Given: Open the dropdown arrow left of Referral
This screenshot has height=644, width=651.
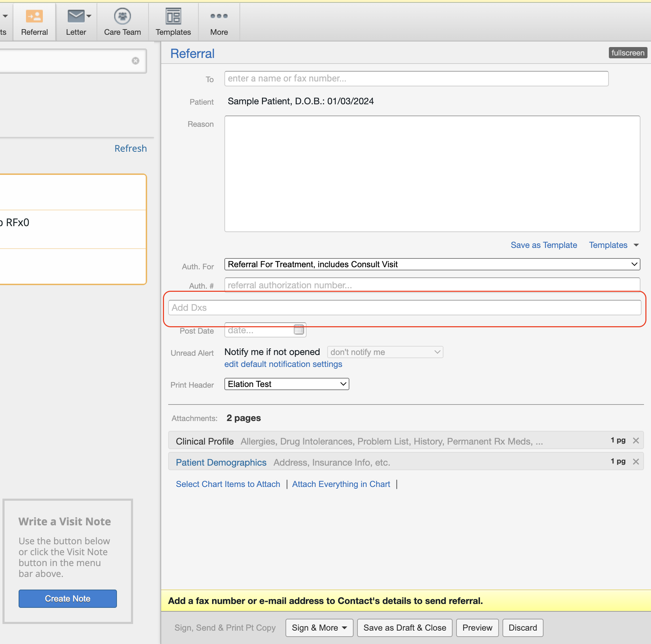Looking at the screenshot, I should pos(5,16).
